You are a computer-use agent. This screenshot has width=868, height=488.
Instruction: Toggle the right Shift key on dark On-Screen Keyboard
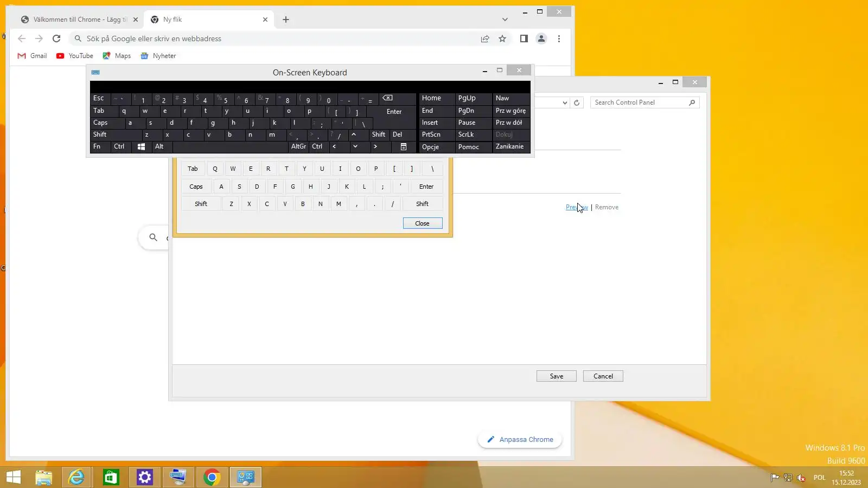(379, 134)
